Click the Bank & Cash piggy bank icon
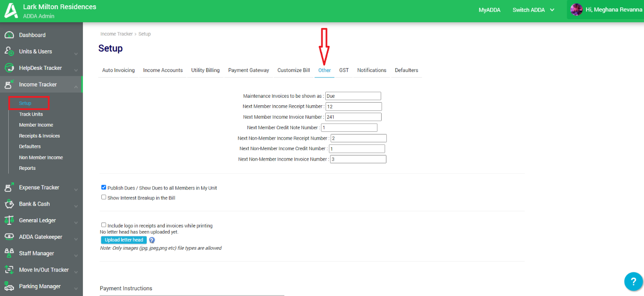This screenshot has width=644, height=296. [9, 204]
